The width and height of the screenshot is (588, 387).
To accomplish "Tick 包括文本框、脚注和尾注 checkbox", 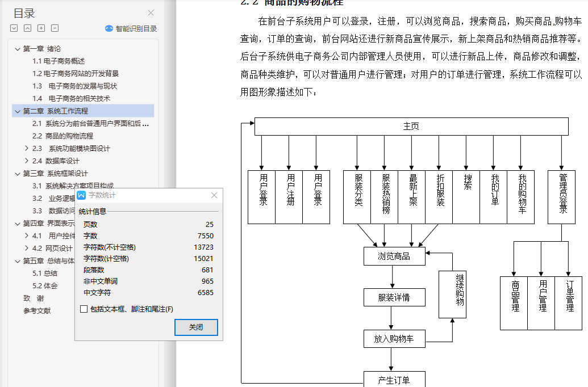I will pos(84,309).
